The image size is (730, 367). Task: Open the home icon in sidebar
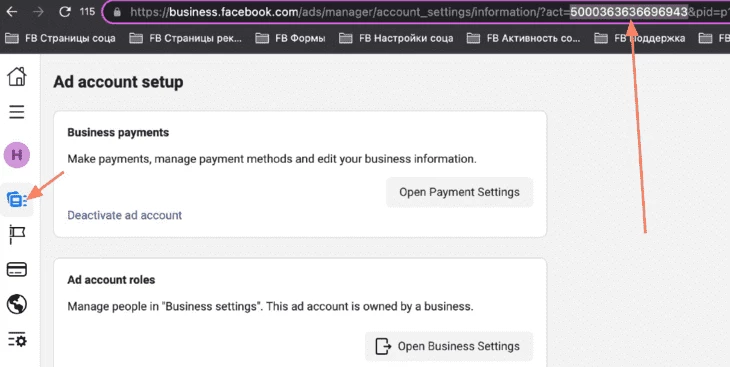[17, 76]
